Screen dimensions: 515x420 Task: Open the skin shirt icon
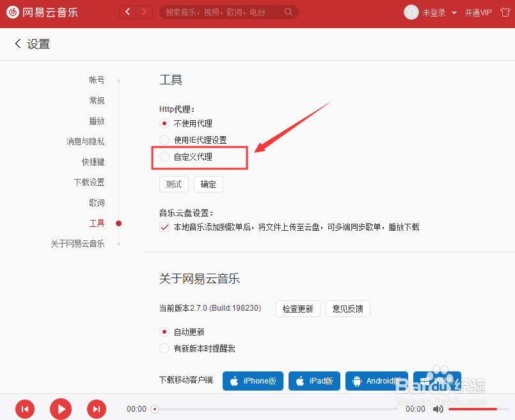[505, 13]
